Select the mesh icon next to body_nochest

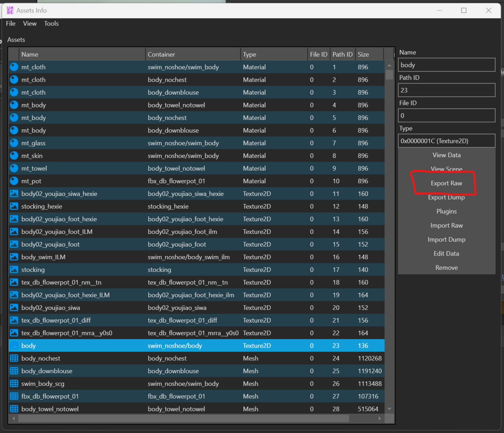pyautogui.click(x=14, y=358)
